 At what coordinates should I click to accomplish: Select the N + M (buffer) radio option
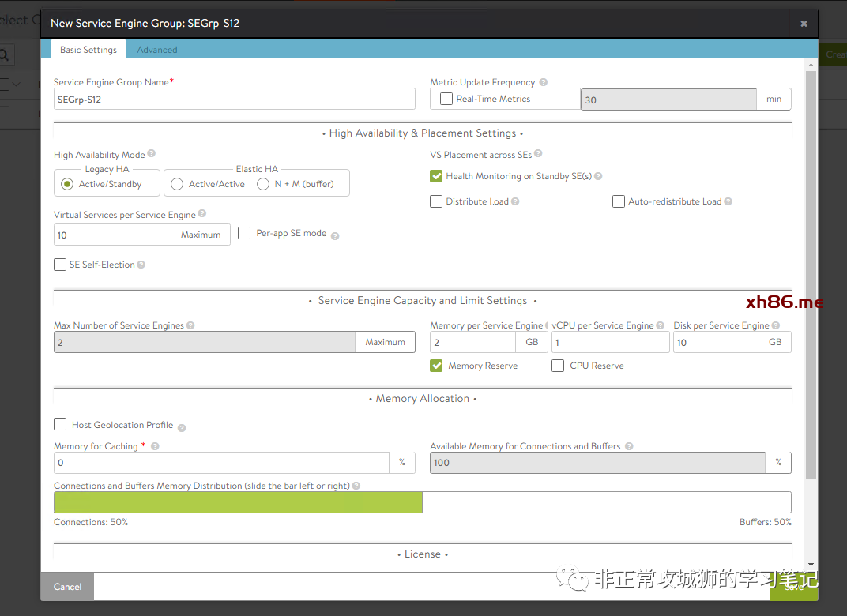(263, 184)
